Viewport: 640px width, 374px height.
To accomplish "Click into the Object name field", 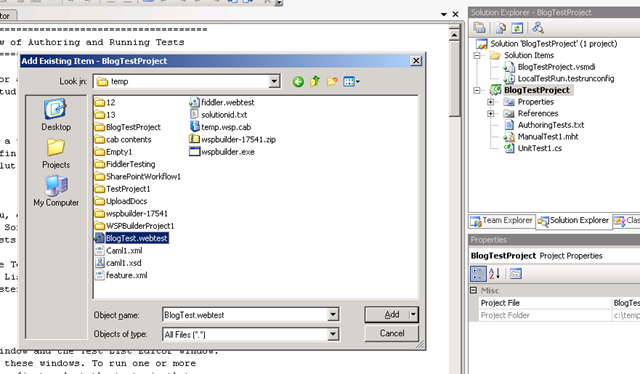I will point(245,314).
